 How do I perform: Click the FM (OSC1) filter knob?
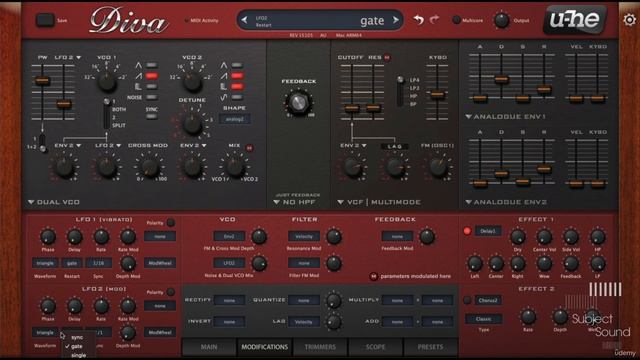pos(438,167)
